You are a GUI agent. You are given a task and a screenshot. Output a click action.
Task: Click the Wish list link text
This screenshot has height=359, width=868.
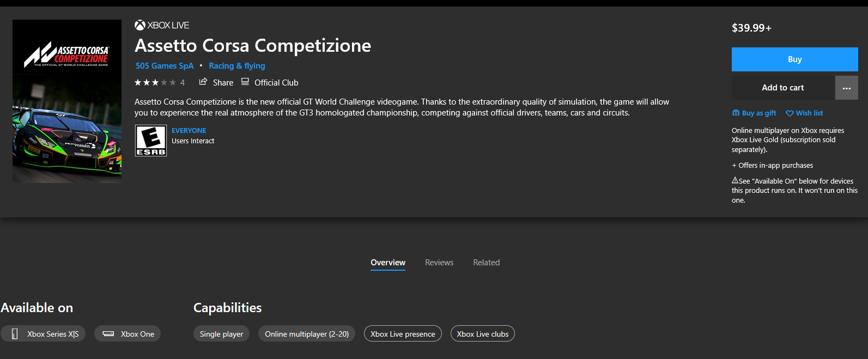pos(809,113)
